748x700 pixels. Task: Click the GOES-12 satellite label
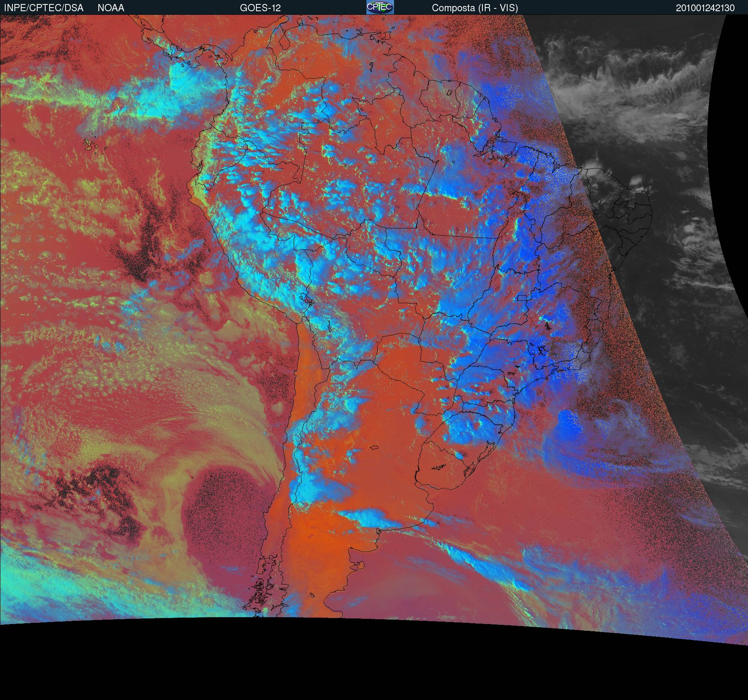260,8
